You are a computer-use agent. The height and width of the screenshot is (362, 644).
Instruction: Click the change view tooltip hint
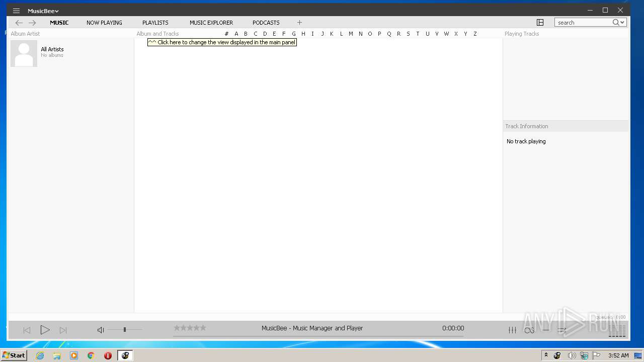click(x=222, y=42)
